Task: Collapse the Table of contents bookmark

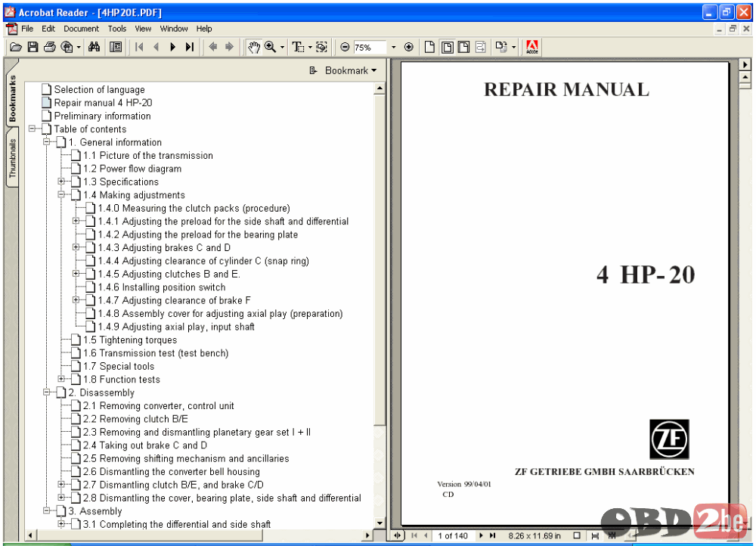Action: coord(32,129)
